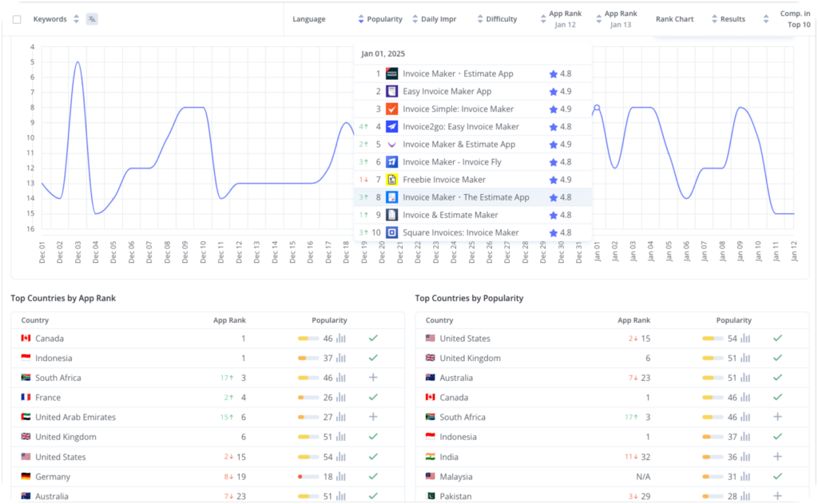Viewport: 818px width, 504px height.
Task: Open the Square Invoices: Invoice Maker link
Action: point(461,232)
